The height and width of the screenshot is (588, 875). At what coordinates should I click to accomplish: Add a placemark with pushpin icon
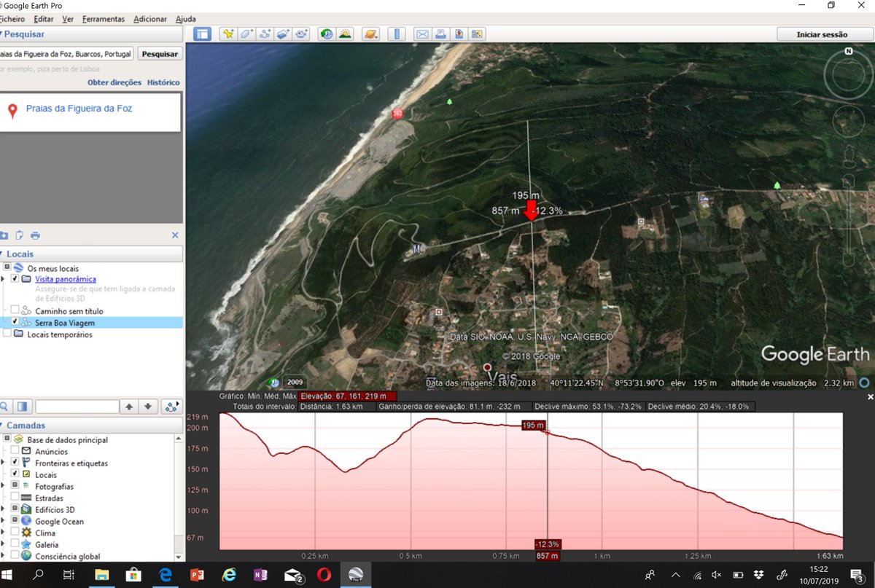coord(228,34)
